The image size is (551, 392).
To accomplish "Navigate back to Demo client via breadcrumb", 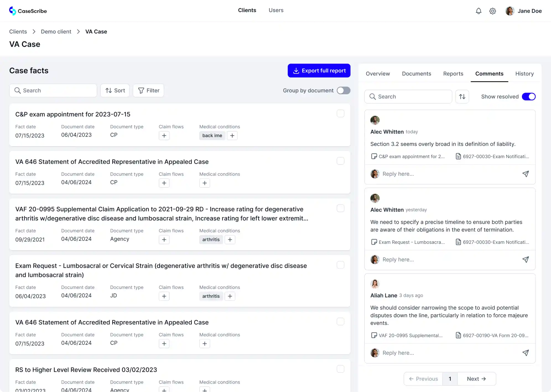I will pyautogui.click(x=56, y=32).
